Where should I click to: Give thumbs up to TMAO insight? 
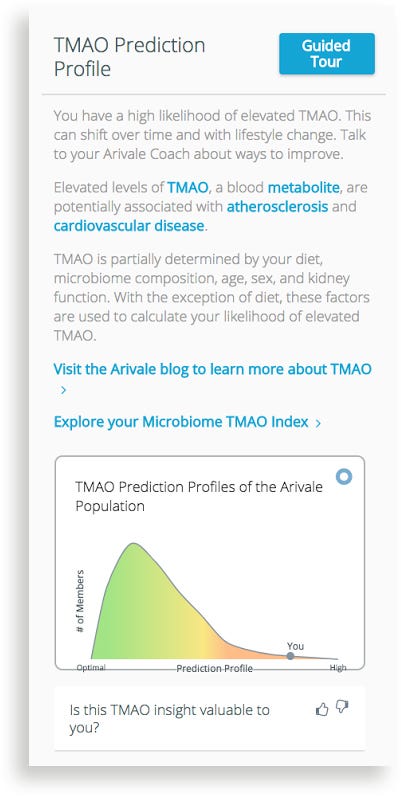click(322, 709)
